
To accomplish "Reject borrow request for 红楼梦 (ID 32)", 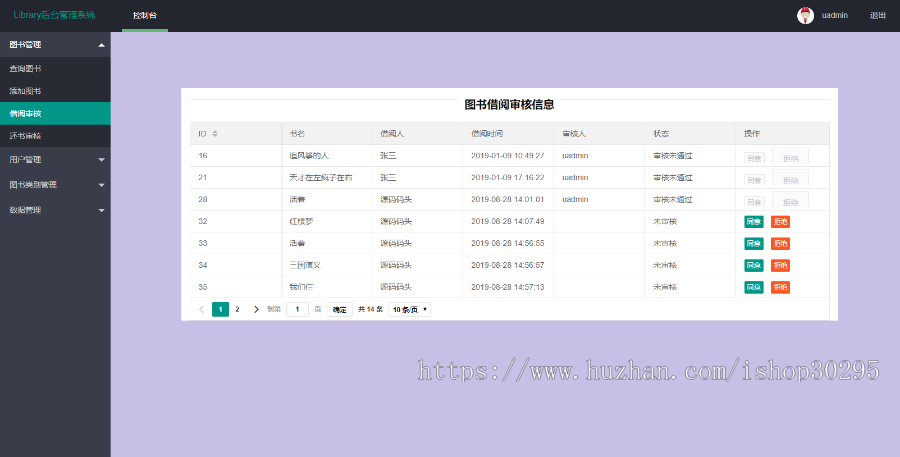I will tap(780, 222).
